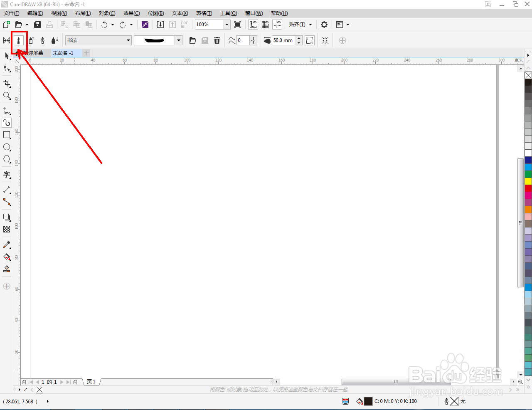Screen dimensions: 532x410
Task: Expand the 贴齐 snap-to dropdown
Action: click(310, 25)
